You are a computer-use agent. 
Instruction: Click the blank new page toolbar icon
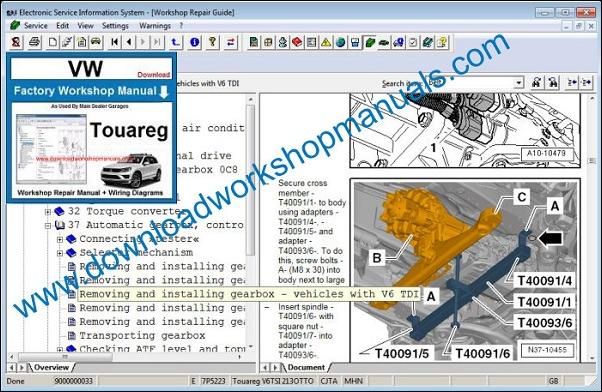[53, 42]
